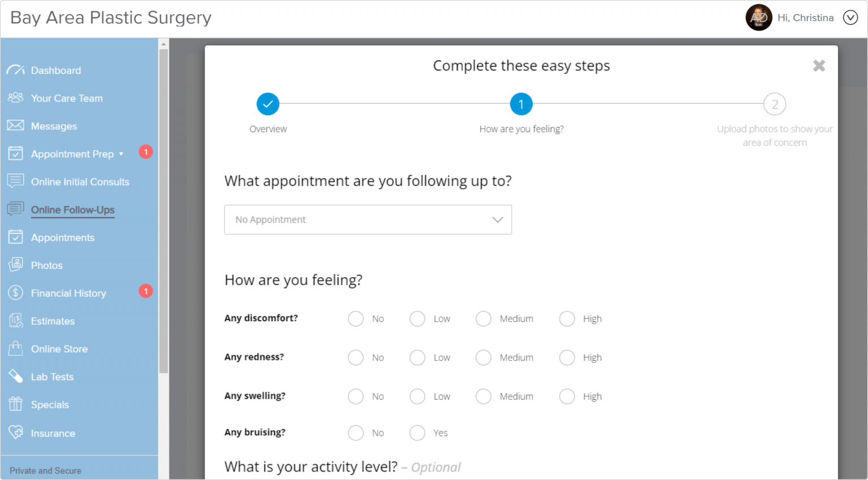
Task: Go back to the Overview step
Action: (x=268, y=104)
